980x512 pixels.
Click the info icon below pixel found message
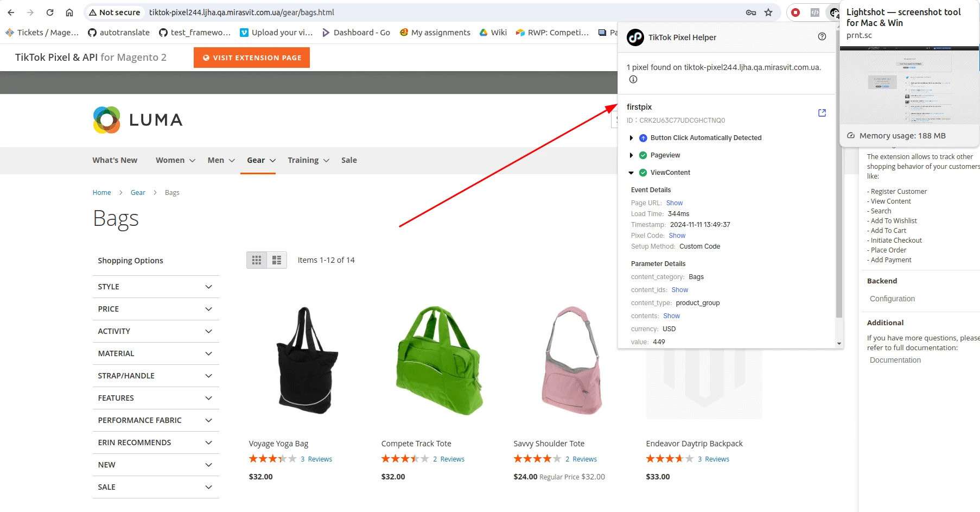coord(633,79)
